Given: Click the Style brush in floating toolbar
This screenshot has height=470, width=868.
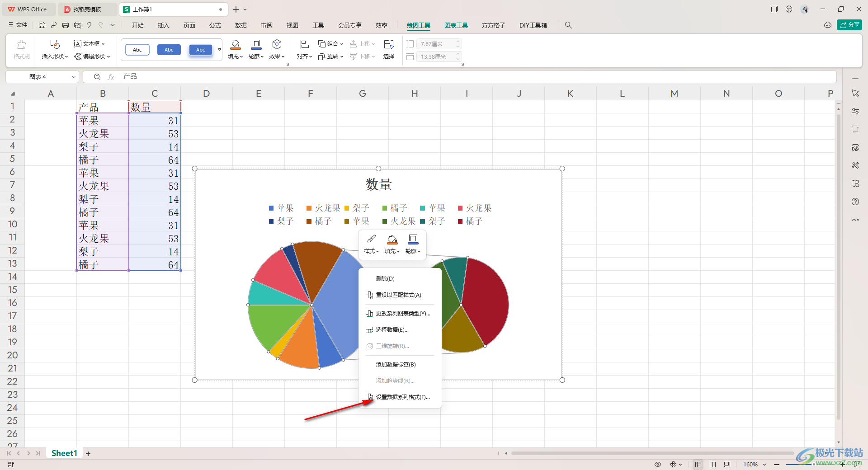Looking at the screenshot, I should [371, 239].
